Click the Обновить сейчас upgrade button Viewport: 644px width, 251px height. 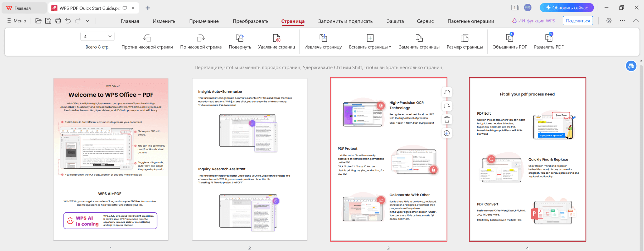pyautogui.click(x=567, y=8)
